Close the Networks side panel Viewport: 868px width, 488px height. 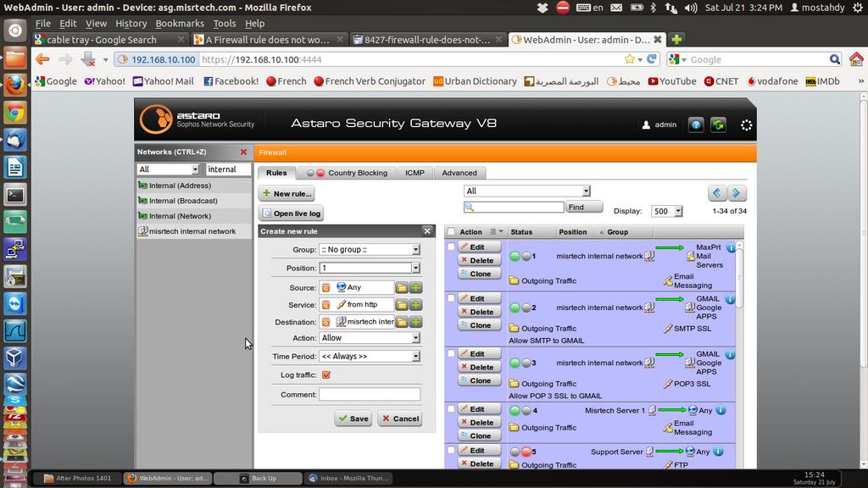pos(243,152)
